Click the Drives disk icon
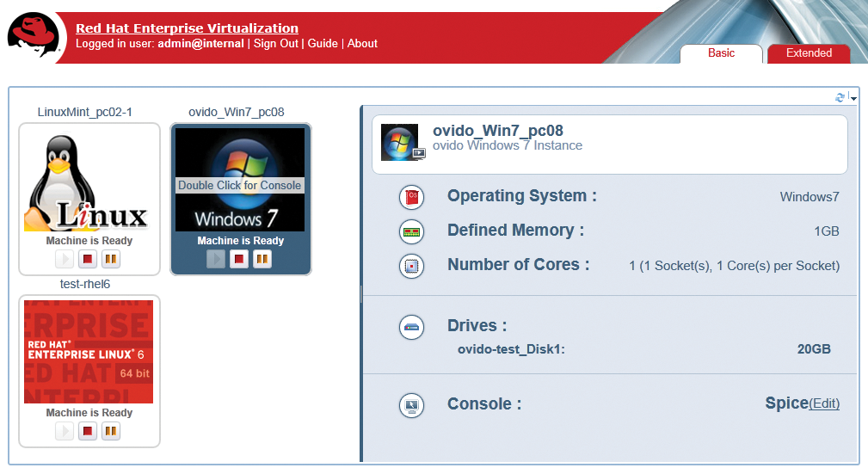Viewport: 868px width, 474px height. (412, 327)
